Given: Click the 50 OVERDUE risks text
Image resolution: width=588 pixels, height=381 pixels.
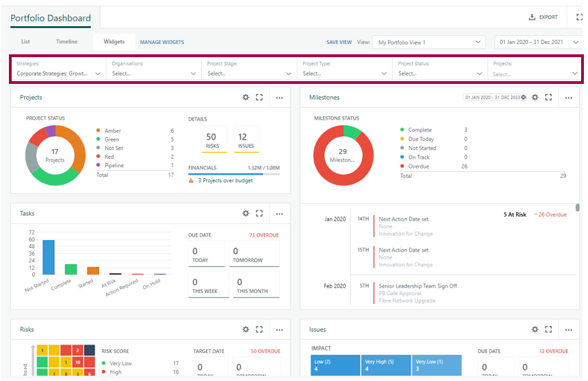Looking at the screenshot, I should click(x=266, y=351).
